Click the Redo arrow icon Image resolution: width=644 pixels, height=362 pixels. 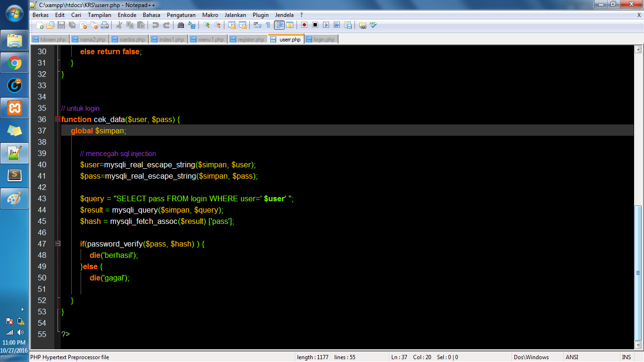166,25
